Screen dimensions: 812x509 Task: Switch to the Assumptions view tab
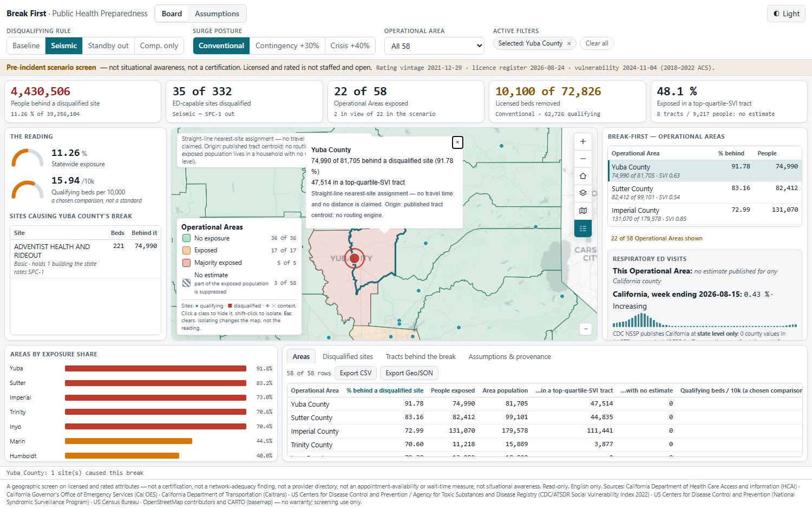pos(217,14)
